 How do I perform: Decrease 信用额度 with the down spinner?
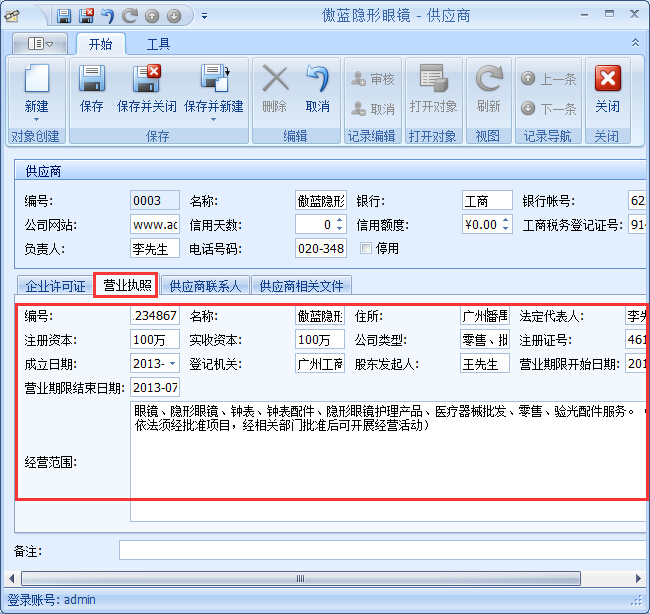(x=506, y=229)
